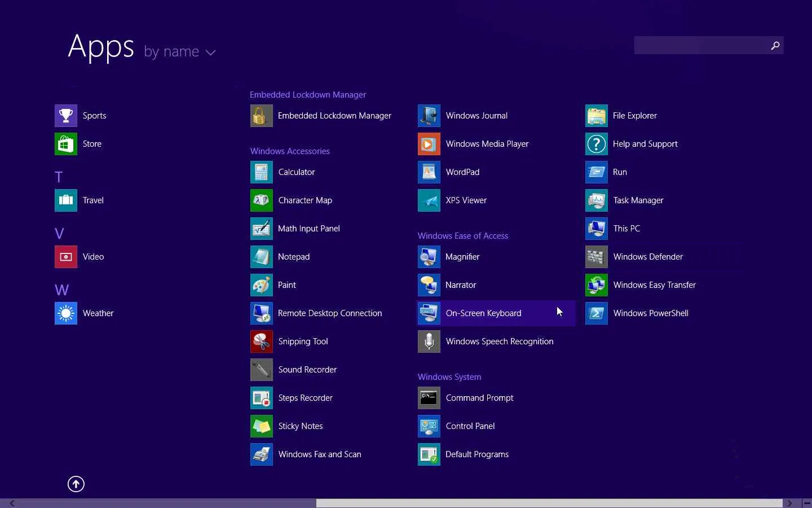Open the Windows Journal icon
This screenshot has width=812, height=508.
tap(429, 116)
